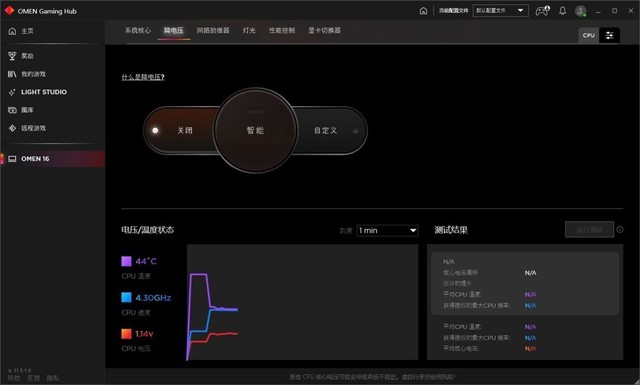Click the CPU voltage warning text at bottom
The width and height of the screenshot is (640, 385).
pos(372,377)
